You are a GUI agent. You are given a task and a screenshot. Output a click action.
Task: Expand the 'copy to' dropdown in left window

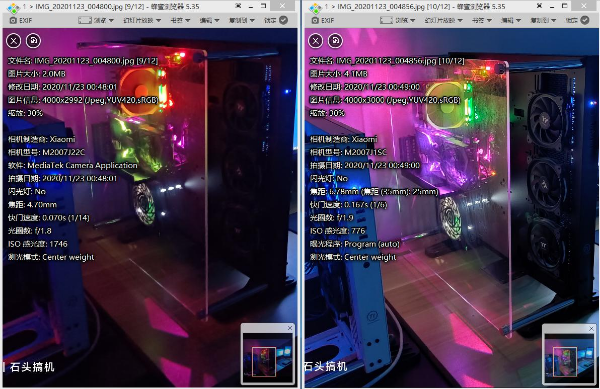tap(241, 20)
